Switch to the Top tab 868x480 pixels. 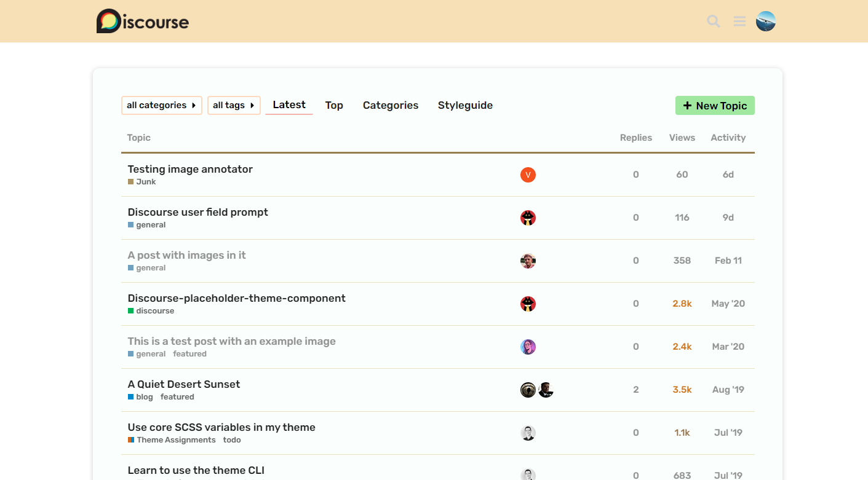click(x=334, y=105)
